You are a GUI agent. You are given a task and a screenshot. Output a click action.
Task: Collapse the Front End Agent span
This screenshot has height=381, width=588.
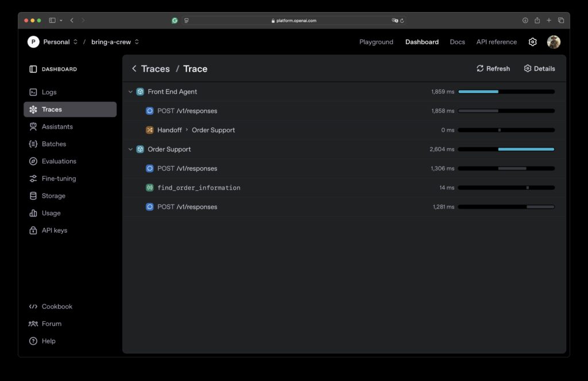point(130,91)
